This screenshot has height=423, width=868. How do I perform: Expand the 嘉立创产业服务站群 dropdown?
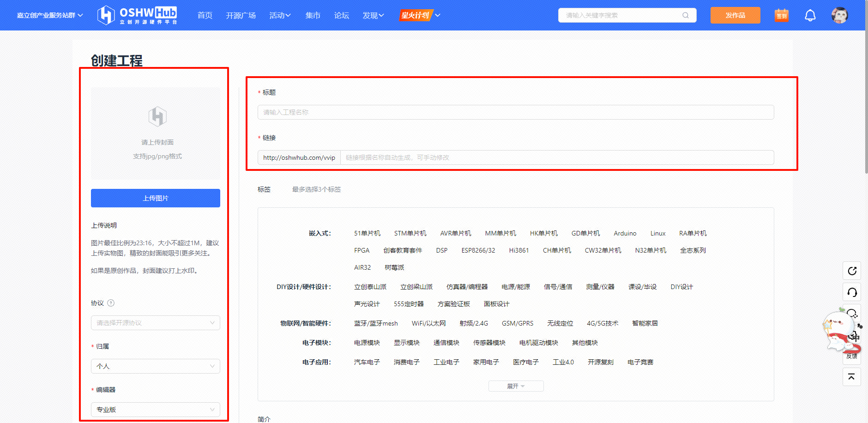click(x=50, y=15)
